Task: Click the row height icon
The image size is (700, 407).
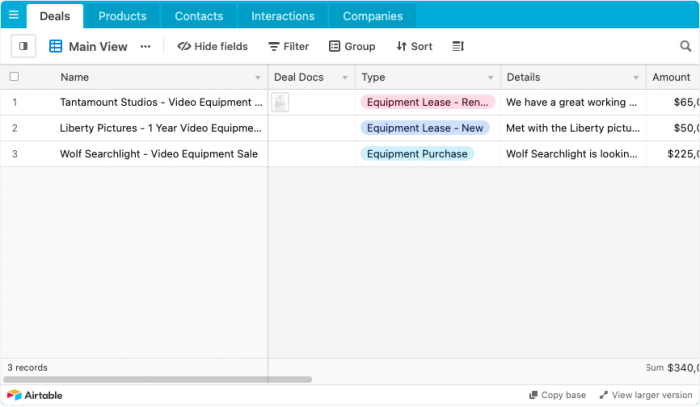Action: 458,46
